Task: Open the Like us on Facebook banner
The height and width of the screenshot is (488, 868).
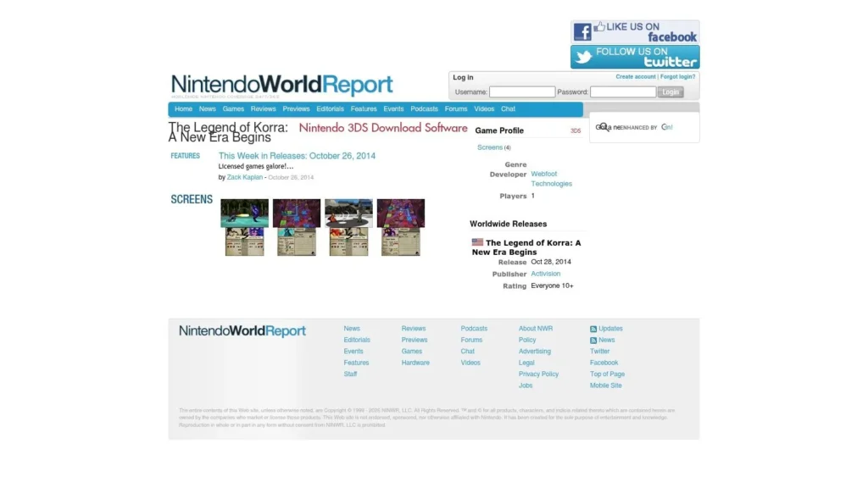Action: 635,32
